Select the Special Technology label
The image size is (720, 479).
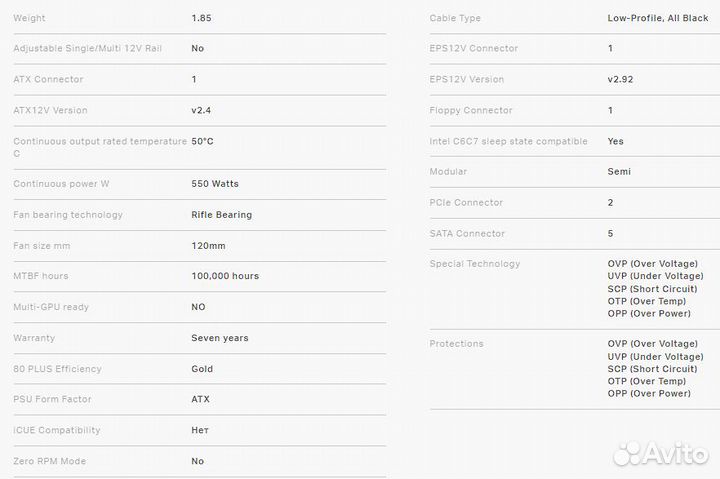click(x=475, y=264)
